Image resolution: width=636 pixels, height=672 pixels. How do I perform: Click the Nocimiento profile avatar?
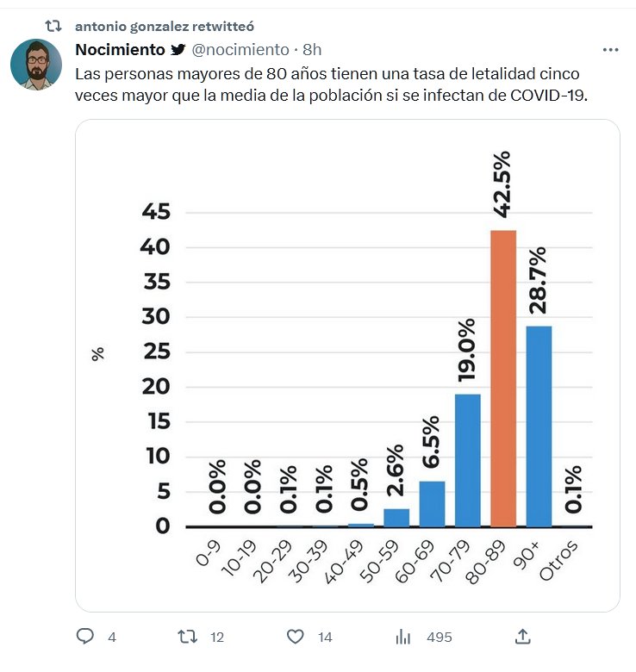click(x=36, y=65)
